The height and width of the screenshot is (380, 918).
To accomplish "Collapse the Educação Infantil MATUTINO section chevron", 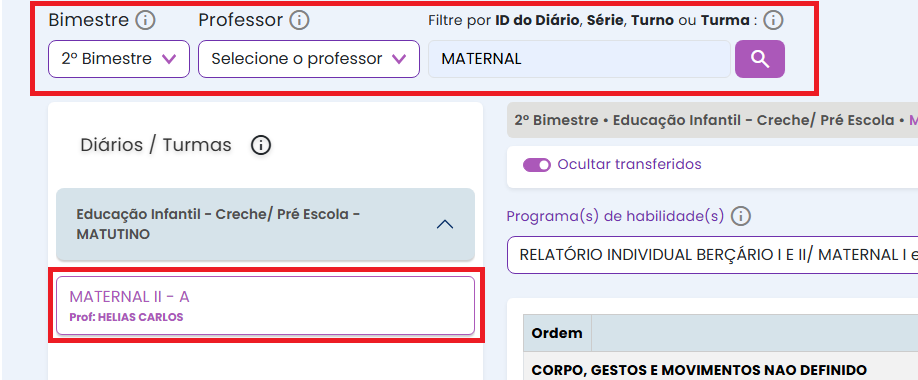I will (445, 224).
